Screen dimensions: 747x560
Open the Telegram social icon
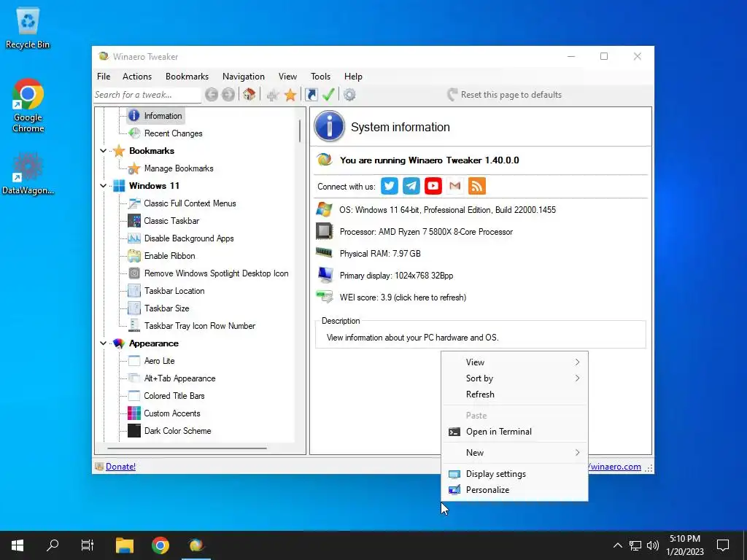coord(411,186)
